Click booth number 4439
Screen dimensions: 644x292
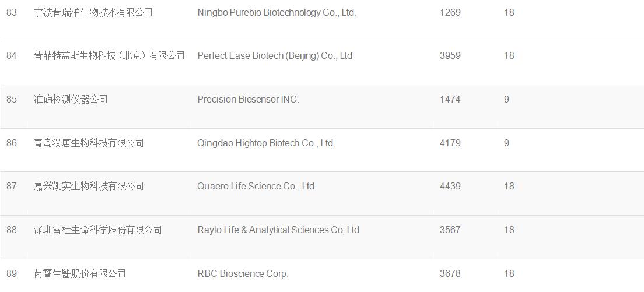(x=450, y=186)
